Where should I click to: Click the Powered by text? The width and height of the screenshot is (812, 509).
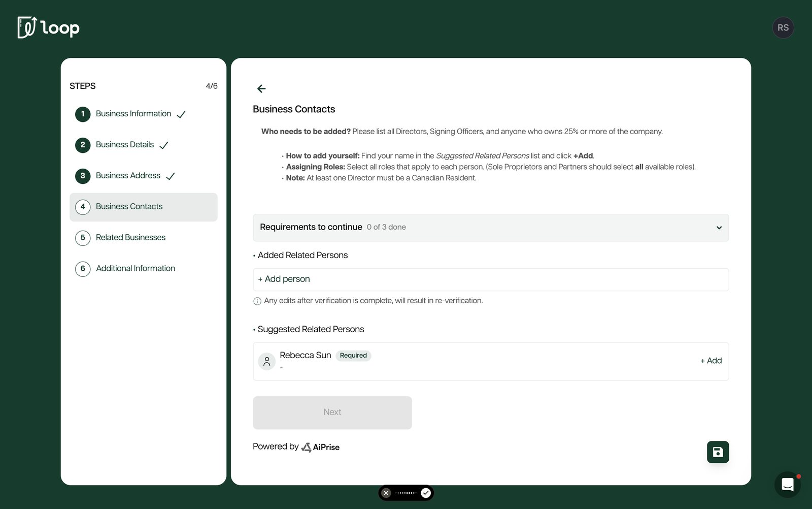(276, 447)
